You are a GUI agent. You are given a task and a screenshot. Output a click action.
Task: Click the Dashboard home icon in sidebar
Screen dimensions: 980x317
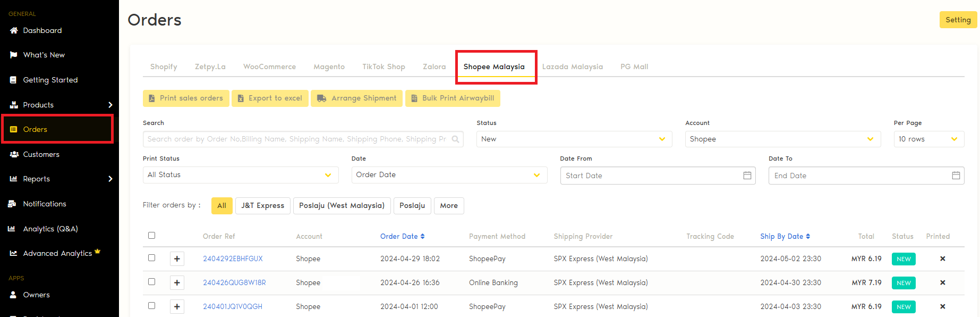coord(14,31)
